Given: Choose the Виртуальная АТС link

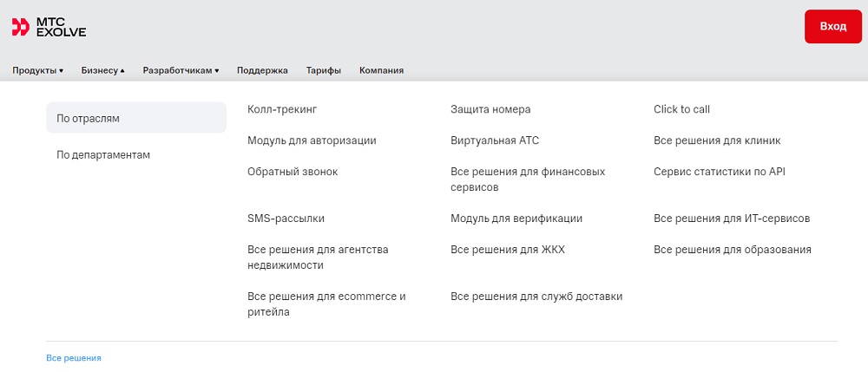Looking at the screenshot, I should (495, 140).
